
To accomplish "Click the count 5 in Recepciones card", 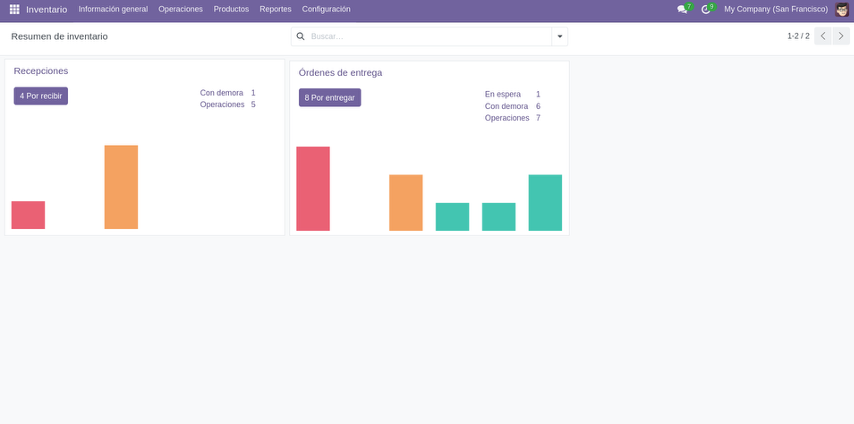I will click(253, 104).
